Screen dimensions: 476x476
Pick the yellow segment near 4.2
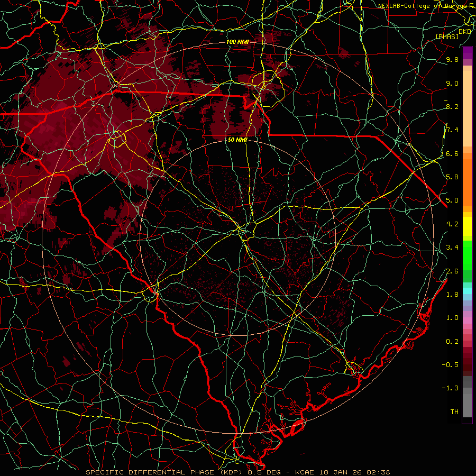point(467,226)
